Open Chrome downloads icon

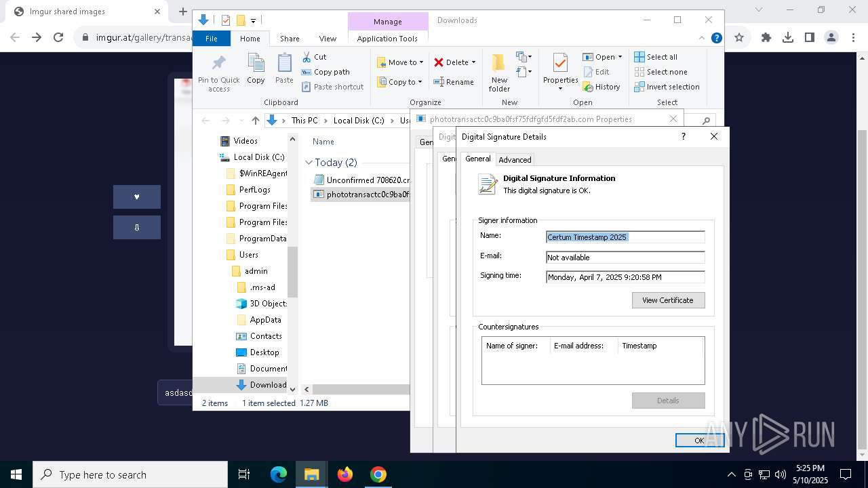tap(788, 38)
